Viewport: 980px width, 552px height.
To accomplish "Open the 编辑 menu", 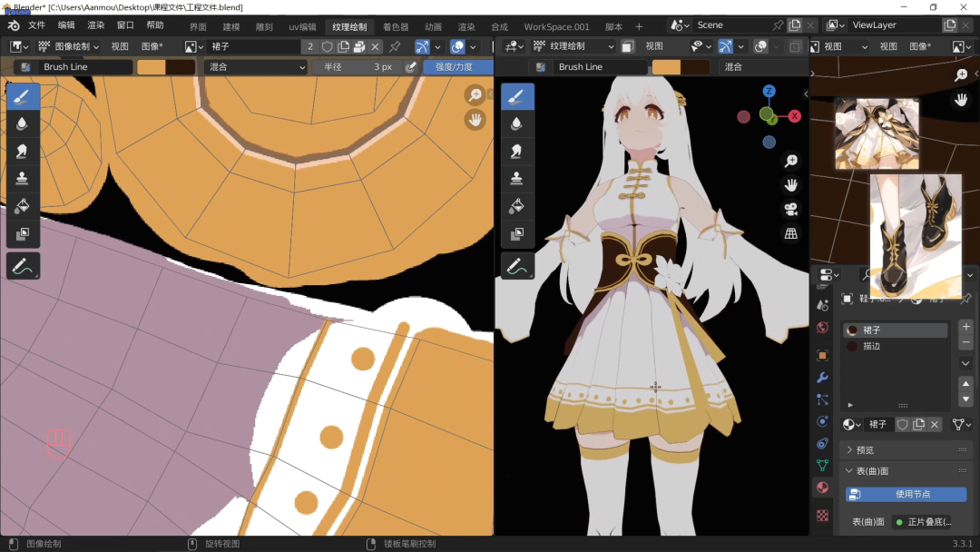I will (66, 25).
